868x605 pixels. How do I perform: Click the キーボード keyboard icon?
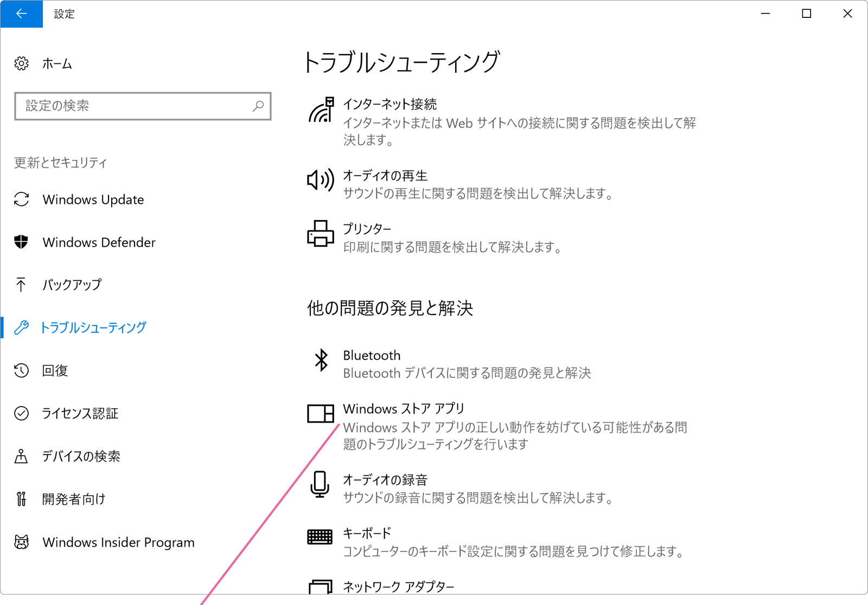[x=320, y=537]
